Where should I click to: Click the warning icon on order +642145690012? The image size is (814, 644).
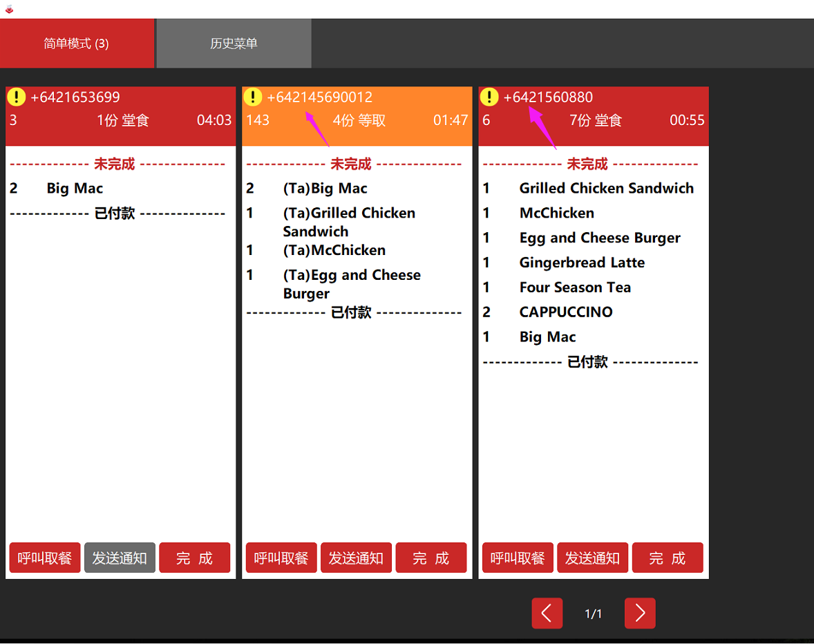[x=253, y=97]
